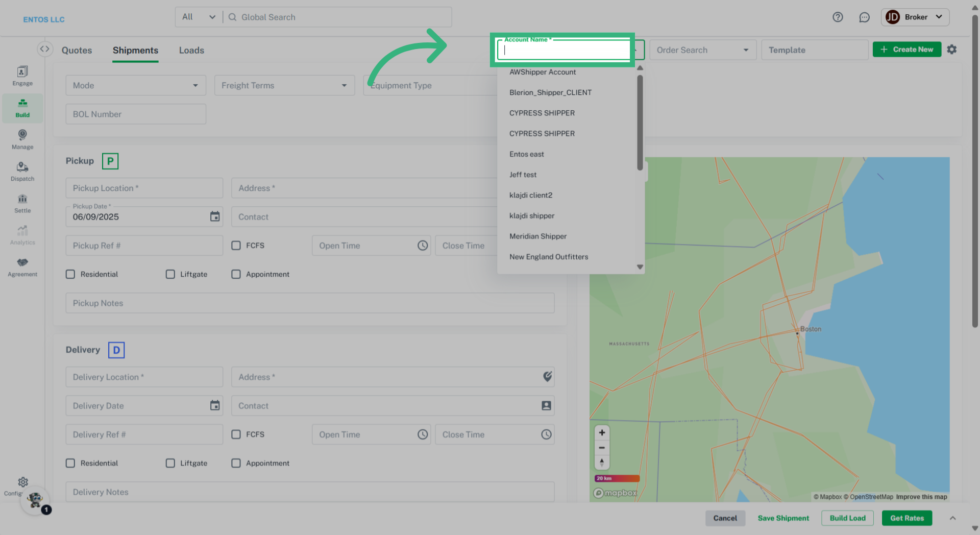This screenshot has width=980, height=535.
Task: Switch to the Quotes tab
Action: coord(77,50)
